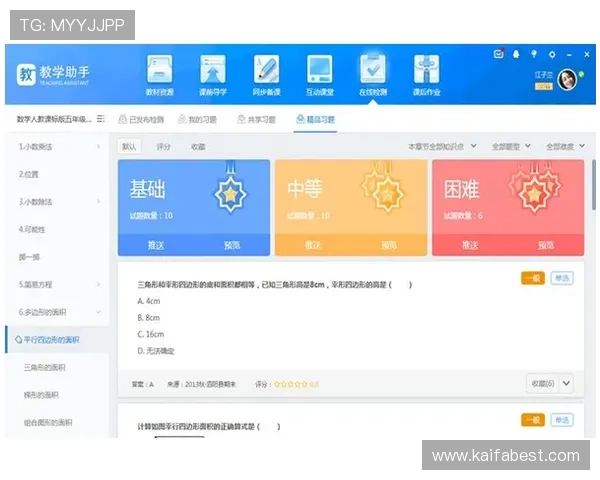Screen dimensions: 600x480
Task: Click the 收藏(6) button on first question
Action: (x=543, y=384)
